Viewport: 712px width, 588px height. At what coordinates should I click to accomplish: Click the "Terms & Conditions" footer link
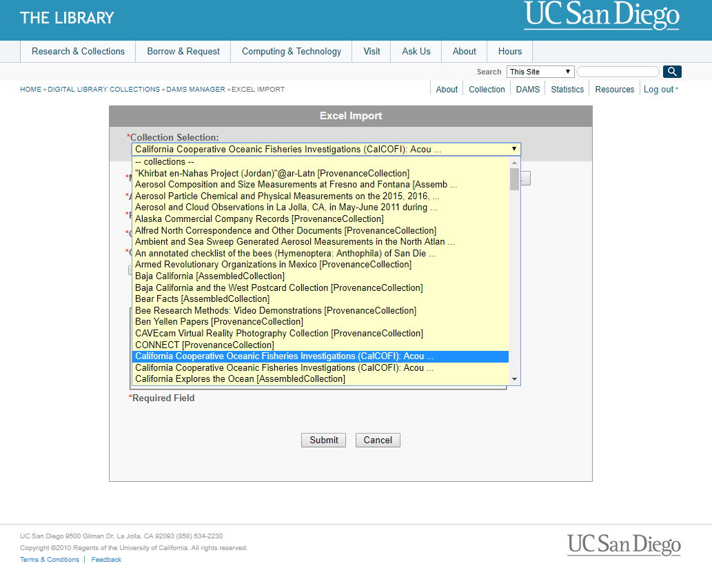click(49, 559)
